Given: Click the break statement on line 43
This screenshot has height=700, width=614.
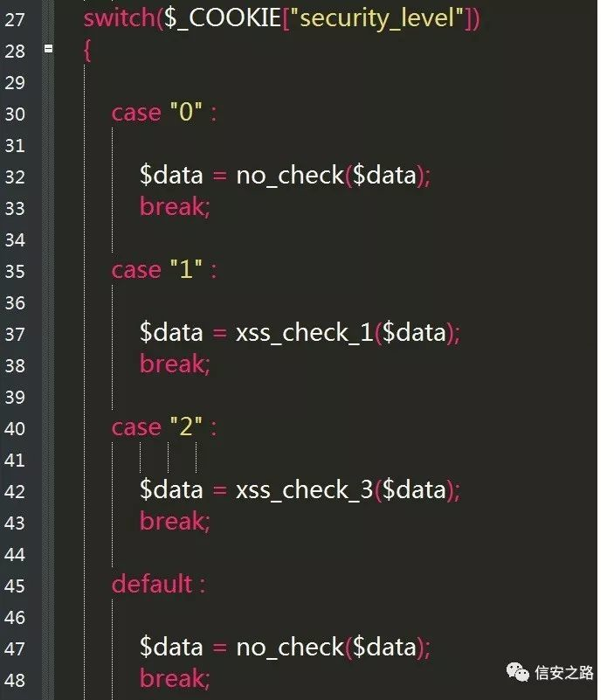Looking at the screenshot, I should coord(175,522).
